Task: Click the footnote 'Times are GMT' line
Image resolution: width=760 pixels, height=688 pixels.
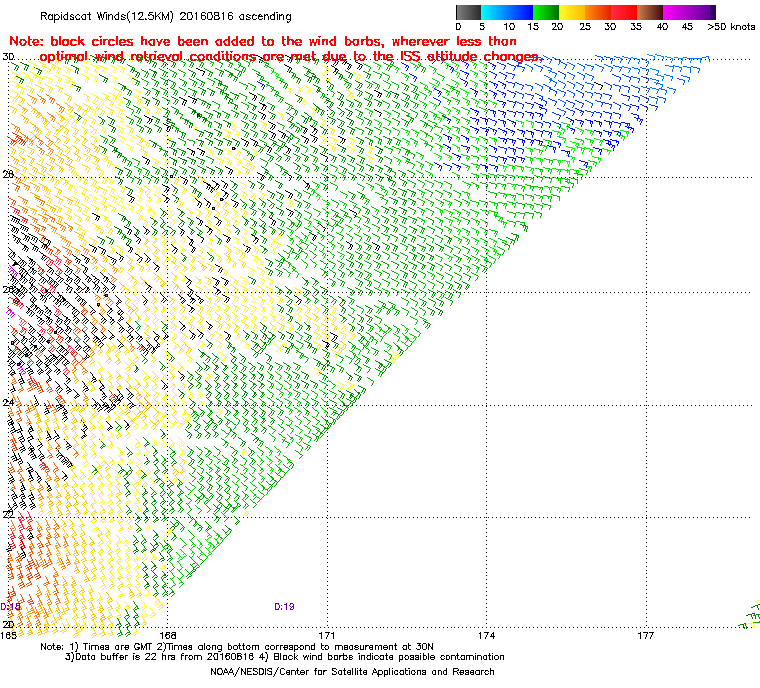Action: [x=237, y=647]
